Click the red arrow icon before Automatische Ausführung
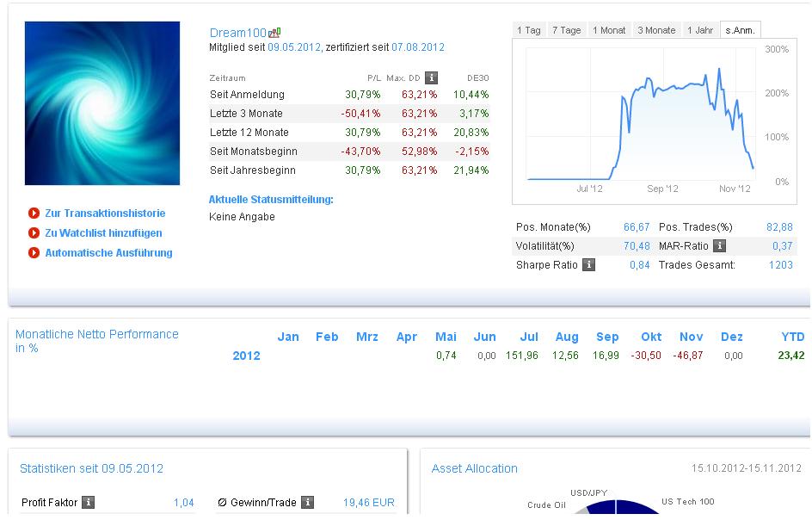812x520 pixels. point(34,253)
